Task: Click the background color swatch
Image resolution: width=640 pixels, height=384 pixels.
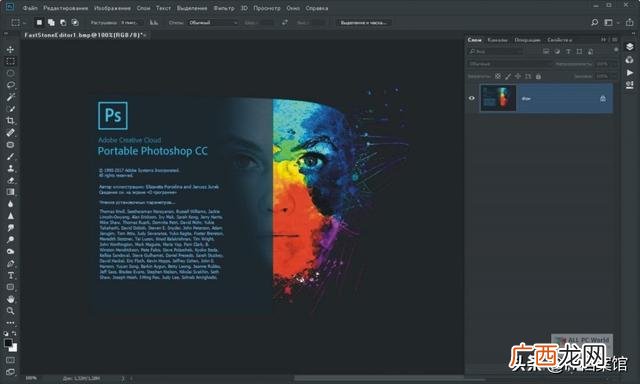Action: click(14, 348)
